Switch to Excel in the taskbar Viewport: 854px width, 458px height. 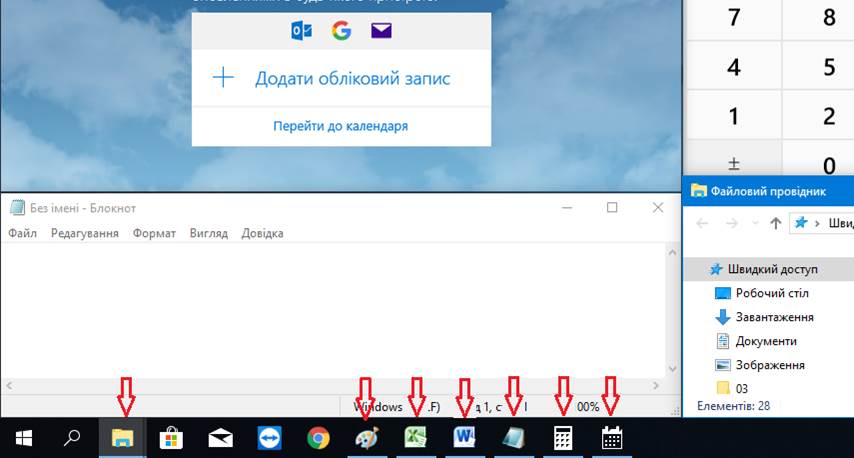point(416,438)
